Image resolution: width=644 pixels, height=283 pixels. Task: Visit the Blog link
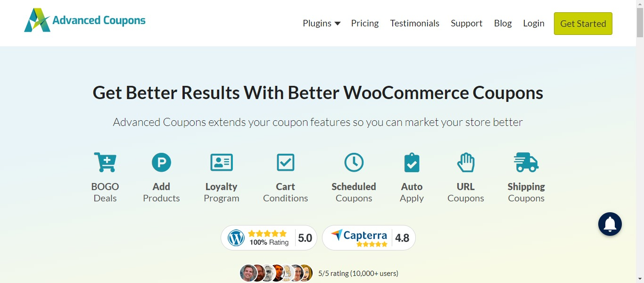pos(503,23)
